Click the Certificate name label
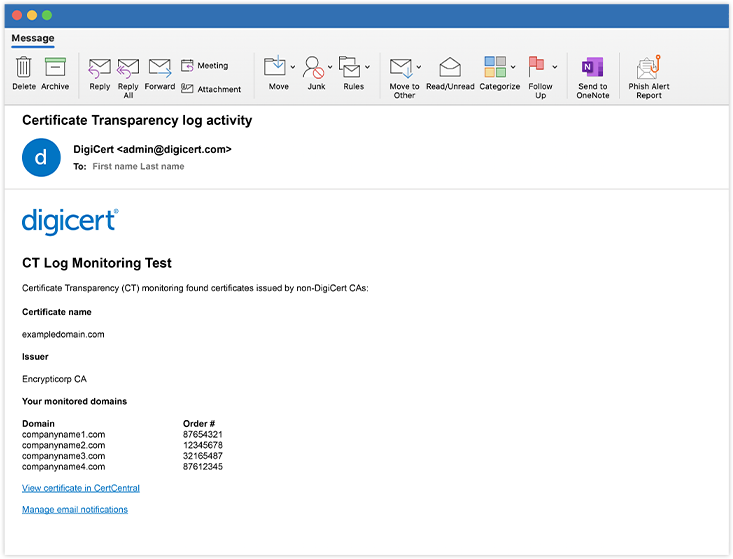Screen dimensions: 733x559 (x=57, y=312)
